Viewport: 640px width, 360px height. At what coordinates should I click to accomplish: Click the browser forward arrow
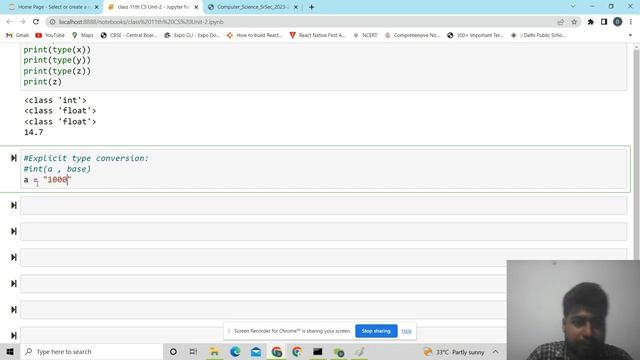point(22,22)
